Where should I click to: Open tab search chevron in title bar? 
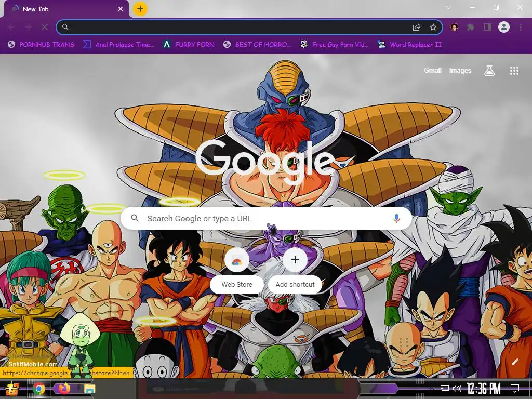448,7
